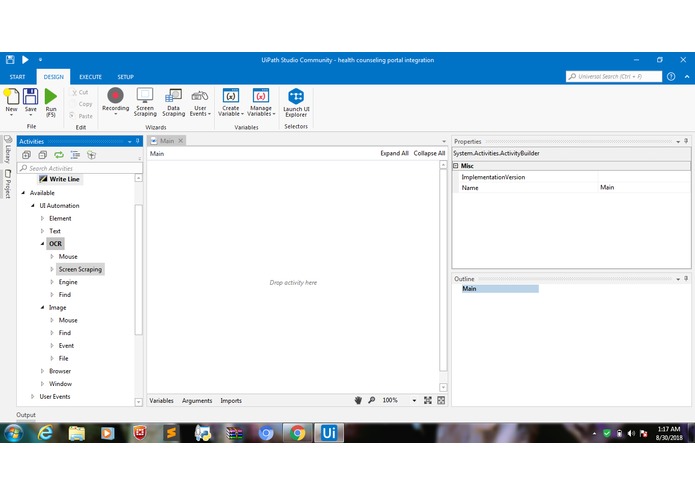Switch to the START ribbon tab
This screenshot has width=695, height=494.
(17, 77)
